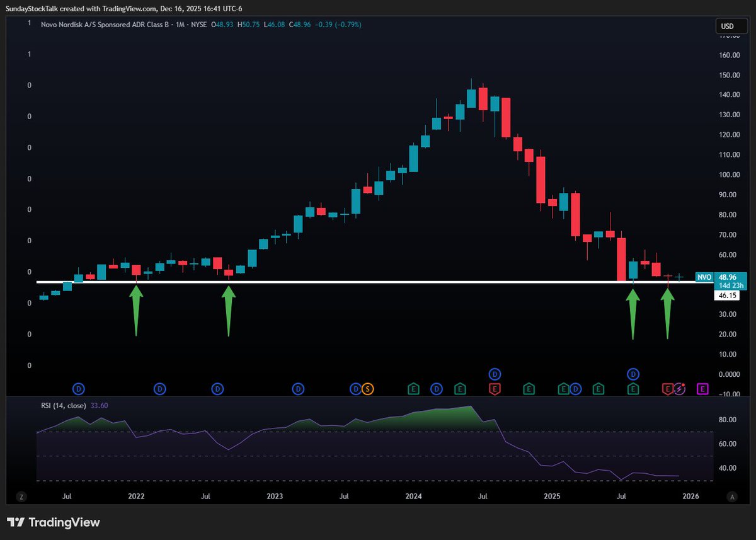This screenshot has width=756, height=540.
Task: Click the D marker stacked above the green July 2025 E
Action: [633, 373]
